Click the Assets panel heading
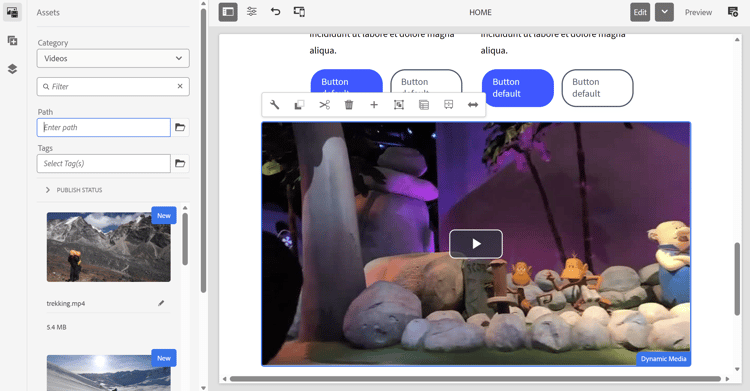 click(48, 12)
